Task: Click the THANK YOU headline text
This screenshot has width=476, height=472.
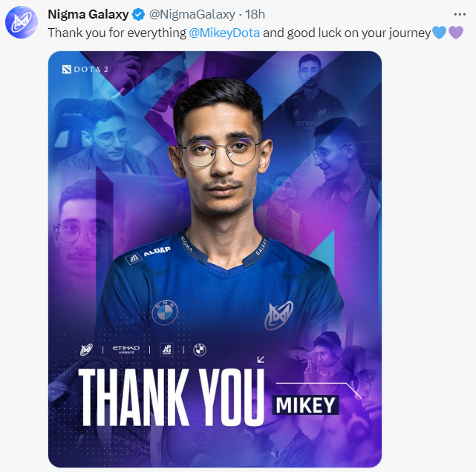Action: point(172,398)
